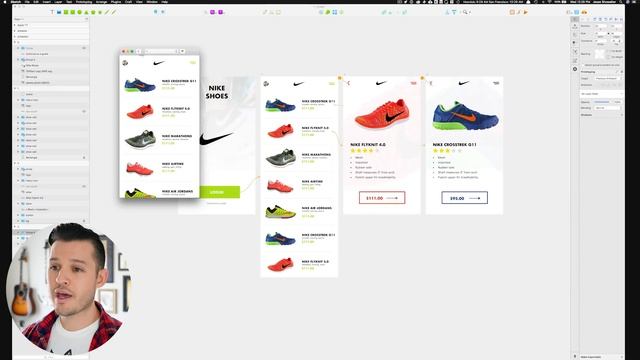Click orange link marker above Flyknit detail artboard

tap(340, 78)
